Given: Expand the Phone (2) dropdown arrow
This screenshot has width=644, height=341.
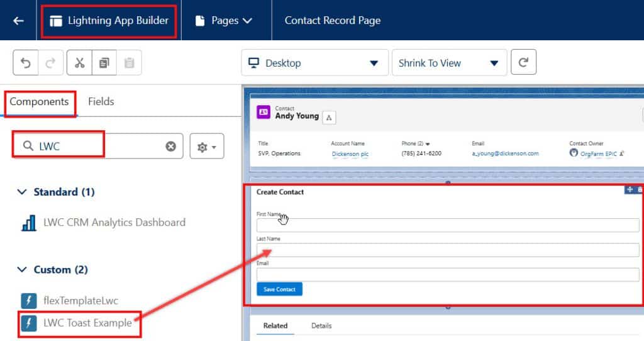Looking at the screenshot, I should [x=428, y=144].
